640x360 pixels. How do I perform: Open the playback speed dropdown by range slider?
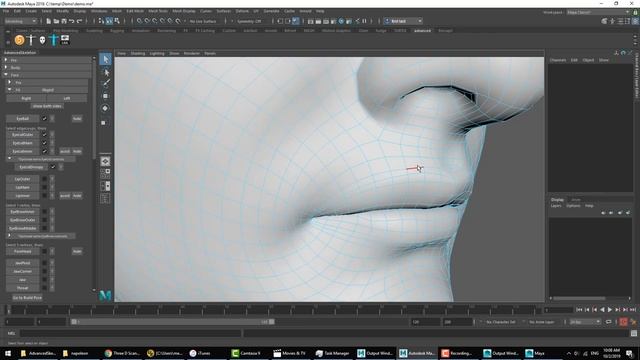point(585,322)
